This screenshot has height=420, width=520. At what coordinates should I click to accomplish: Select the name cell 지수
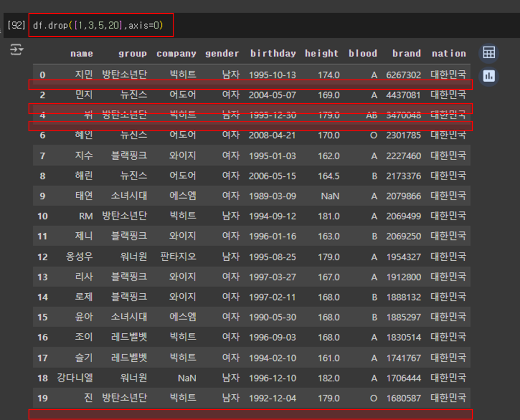click(x=84, y=156)
